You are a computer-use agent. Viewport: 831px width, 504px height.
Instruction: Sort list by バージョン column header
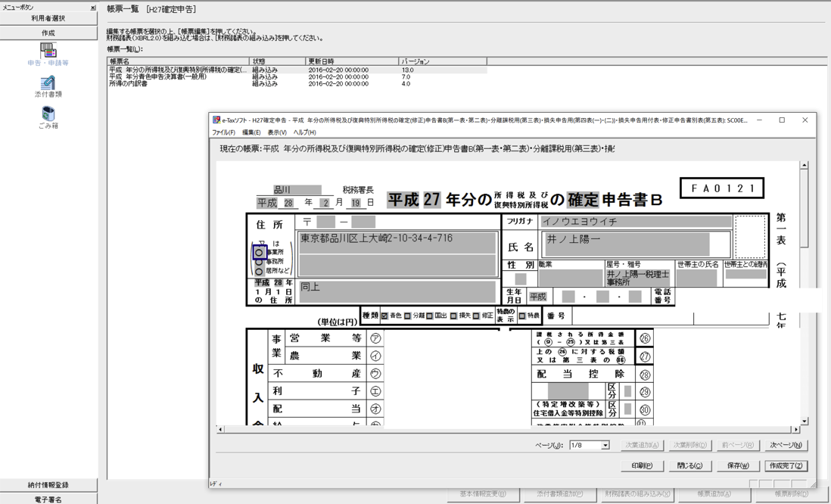[x=443, y=61]
